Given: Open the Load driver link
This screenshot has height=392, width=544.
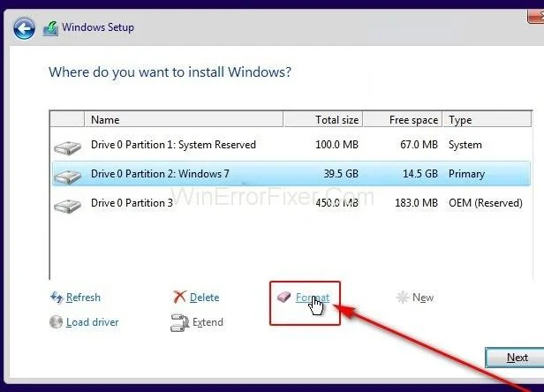Looking at the screenshot, I should [x=92, y=322].
